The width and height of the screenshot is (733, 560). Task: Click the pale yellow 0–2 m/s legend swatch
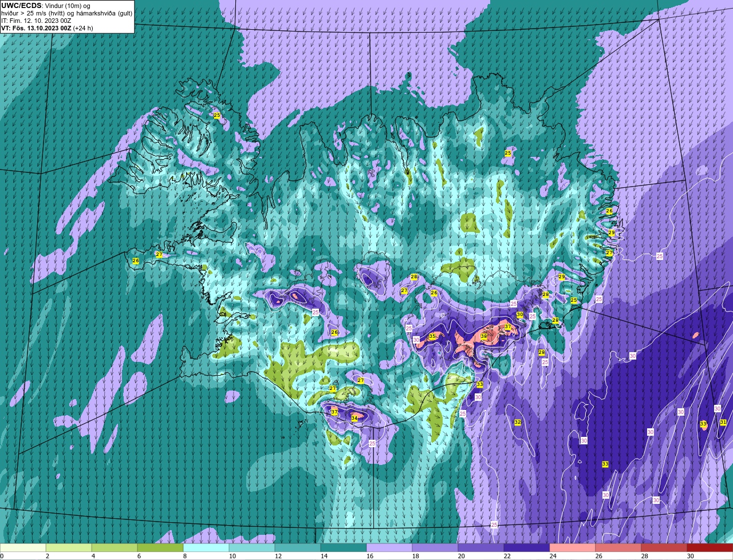click(23, 548)
